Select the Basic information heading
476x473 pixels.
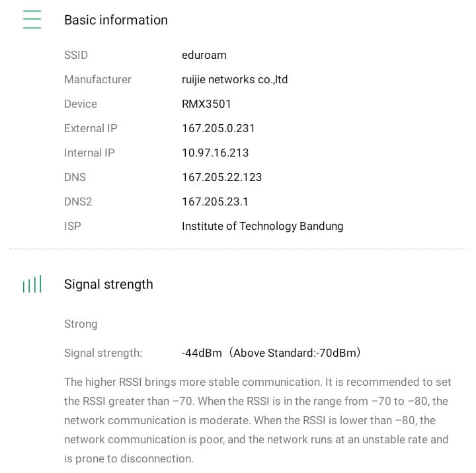point(116,20)
